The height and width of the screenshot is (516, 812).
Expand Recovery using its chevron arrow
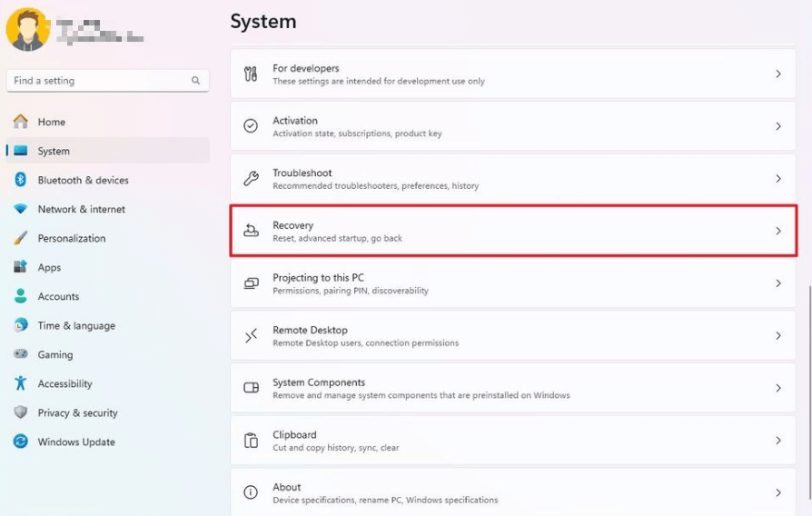pos(777,231)
